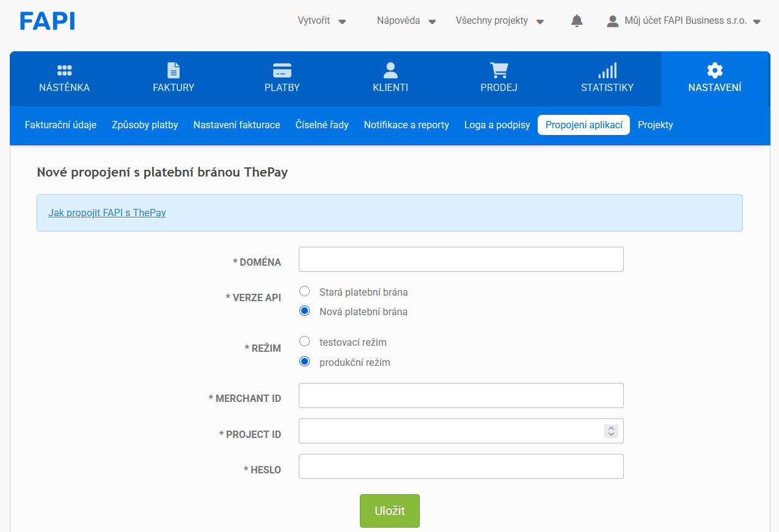This screenshot has height=532, width=779.
Task: Choose testovací režim radio option
Action: click(x=305, y=341)
